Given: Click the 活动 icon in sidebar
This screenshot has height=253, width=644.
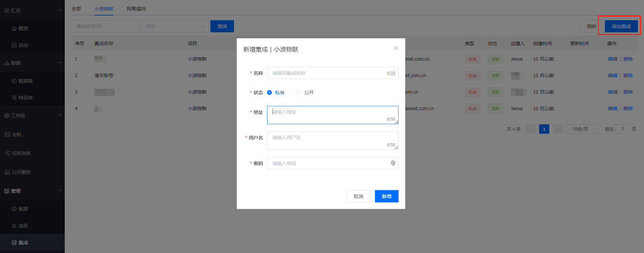Looking at the screenshot, I should coord(14,45).
